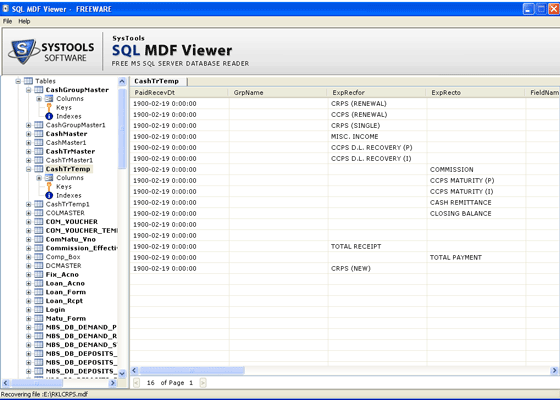560x400 pixels.
Task: Collapse the Tables root node
Action: click(18, 81)
